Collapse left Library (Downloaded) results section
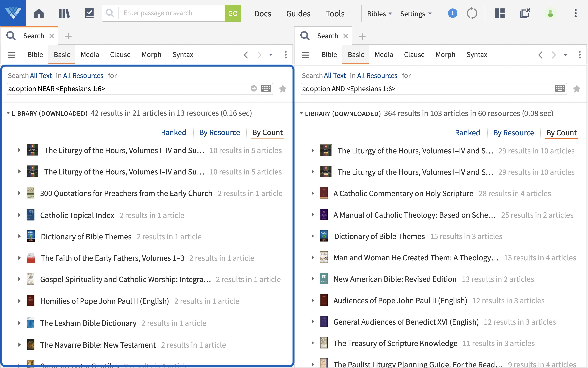 [x=8, y=113]
